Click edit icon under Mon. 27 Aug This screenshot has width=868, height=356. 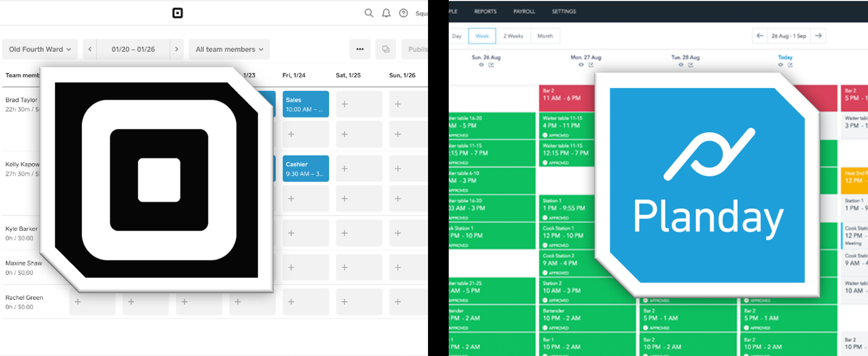591,65
